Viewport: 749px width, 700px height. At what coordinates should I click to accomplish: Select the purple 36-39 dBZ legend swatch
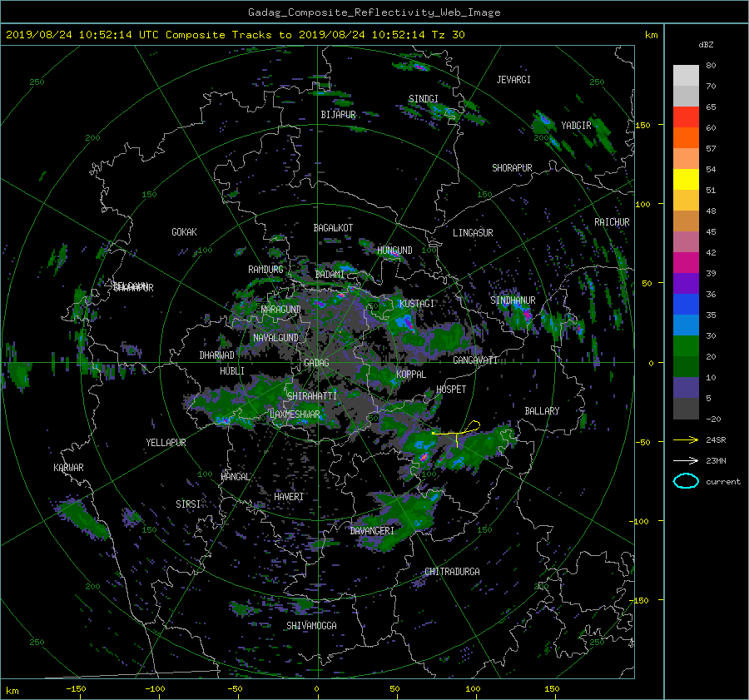point(686,284)
